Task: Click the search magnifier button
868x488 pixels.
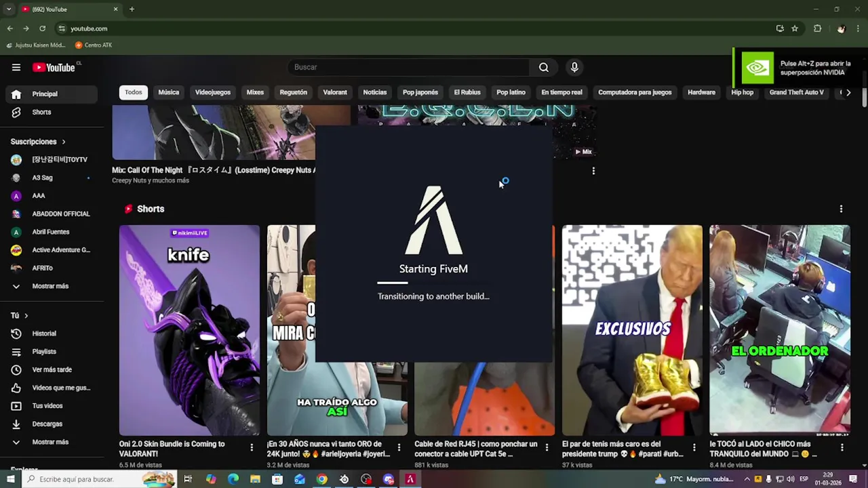Action: (x=544, y=67)
